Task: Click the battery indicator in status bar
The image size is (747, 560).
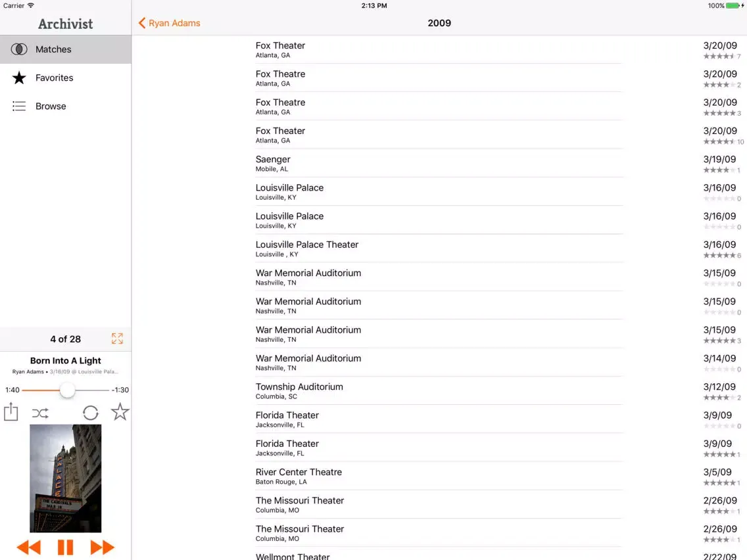Action: click(734, 6)
